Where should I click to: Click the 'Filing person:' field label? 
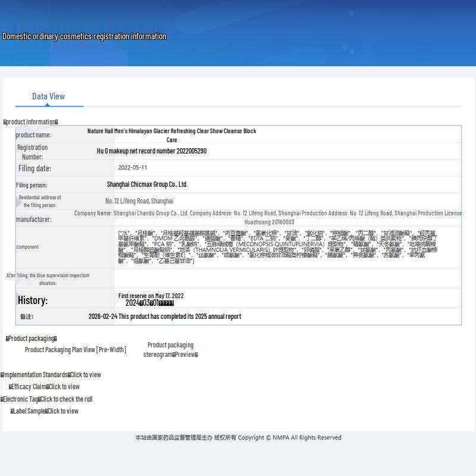point(32,185)
